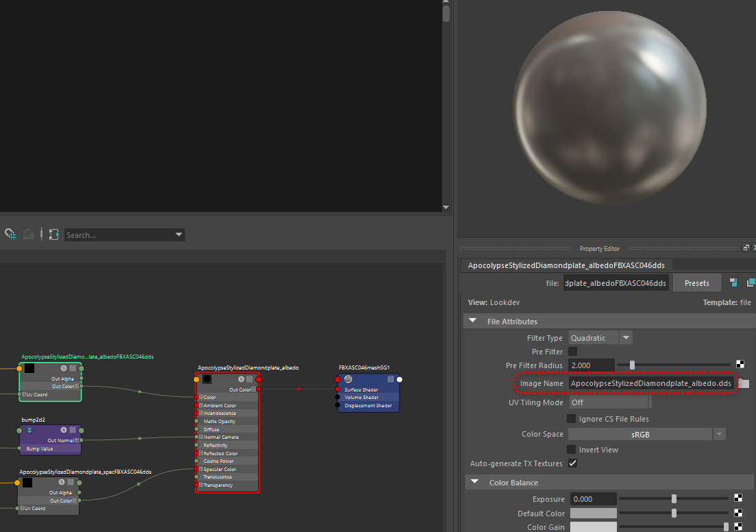Screen dimensions: 756x532
Task: Click the Image Name browse folder icon
Action: pos(744,384)
